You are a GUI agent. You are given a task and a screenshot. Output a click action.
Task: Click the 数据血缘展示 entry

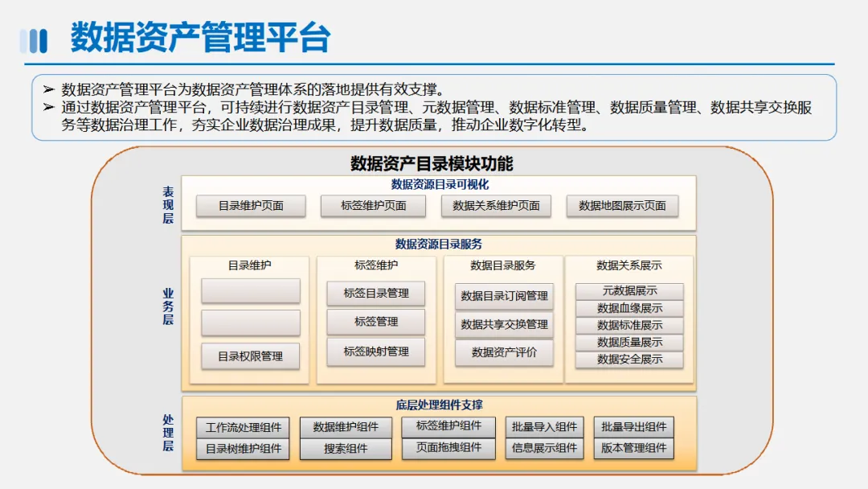pyautogui.click(x=629, y=308)
